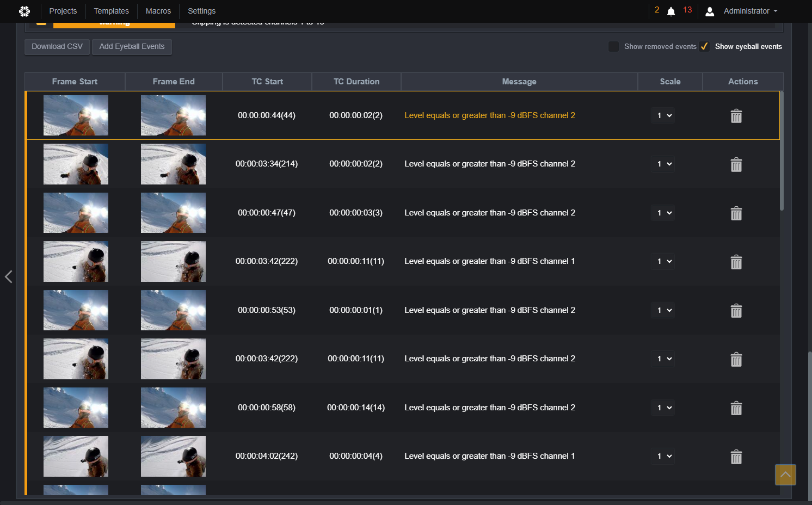The image size is (812, 505).
Task: Click the Administrator user avatar icon
Action: [x=710, y=11]
